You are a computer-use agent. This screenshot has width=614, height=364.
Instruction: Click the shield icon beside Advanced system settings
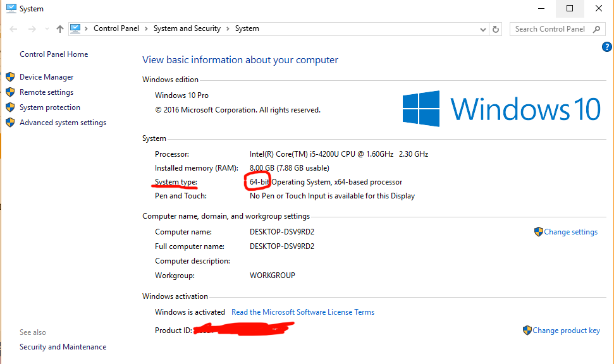pyautogui.click(x=10, y=123)
